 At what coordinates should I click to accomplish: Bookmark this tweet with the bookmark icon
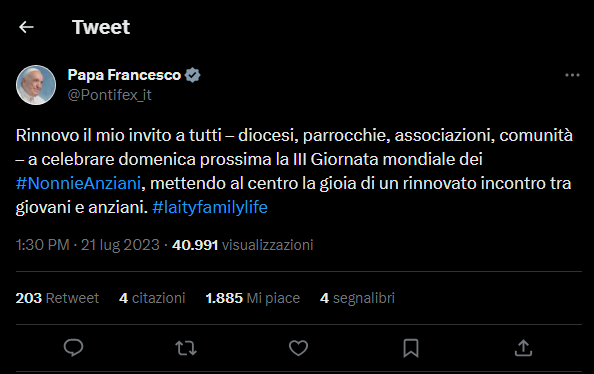coord(411,348)
